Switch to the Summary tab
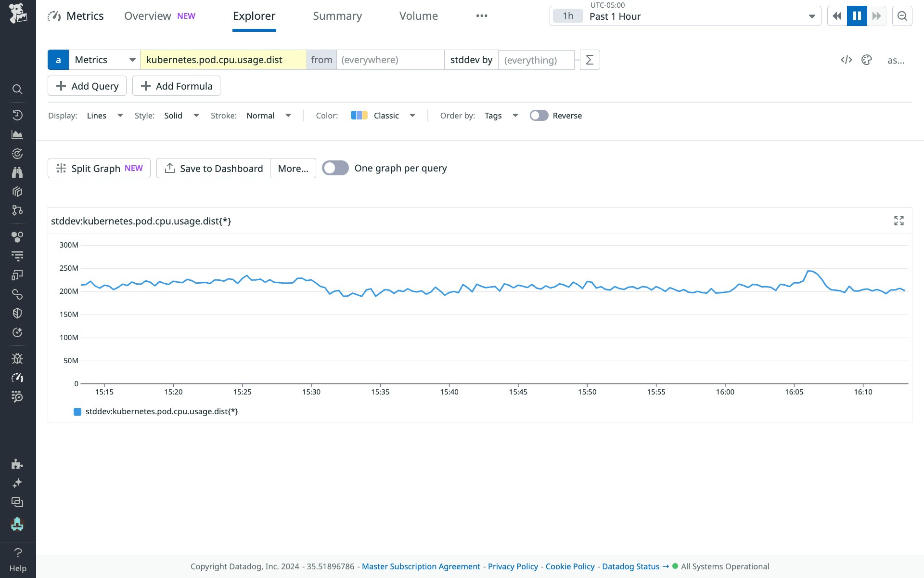Viewport: 924px width, 578px height. [337, 16]
